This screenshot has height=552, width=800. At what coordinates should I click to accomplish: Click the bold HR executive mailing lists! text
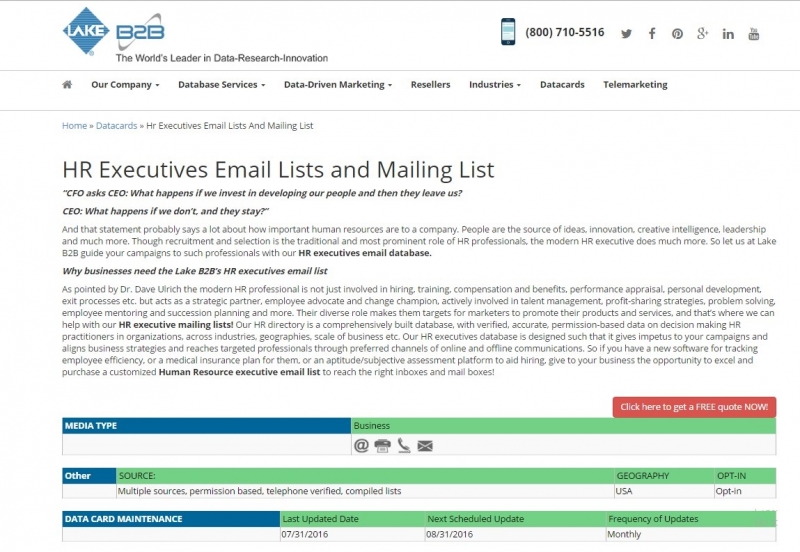(x=176, y=325)
